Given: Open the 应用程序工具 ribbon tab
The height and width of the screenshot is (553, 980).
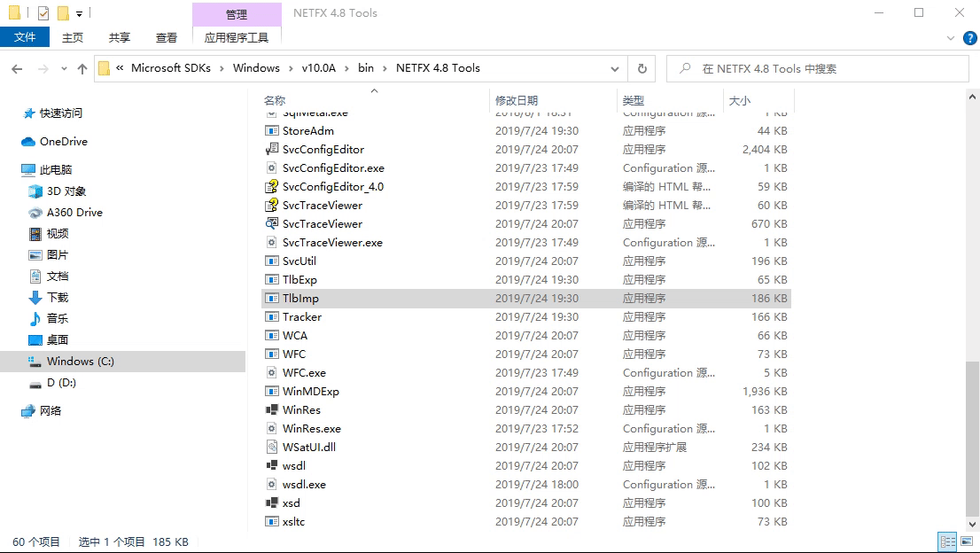Looking at the screenshot, I should (x=237, y=37).
